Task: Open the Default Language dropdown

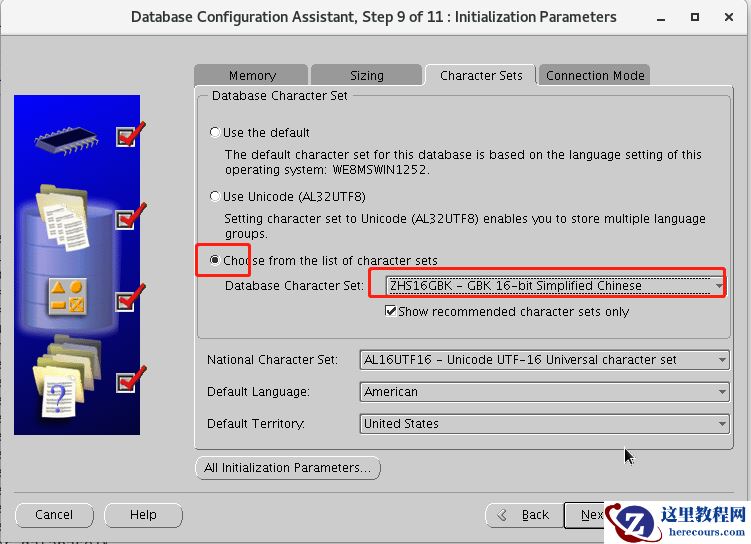Action: (x=545, y=392)
